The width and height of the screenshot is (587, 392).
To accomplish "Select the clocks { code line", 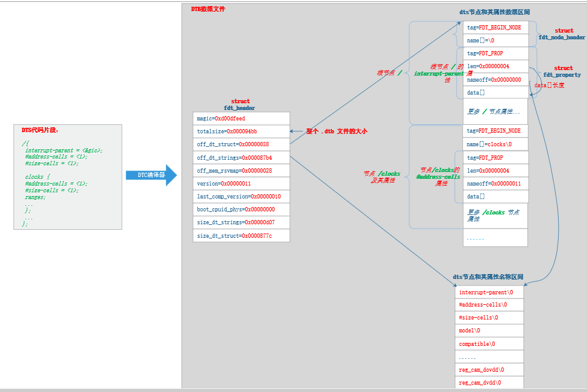I will click(x=37, y=176).
